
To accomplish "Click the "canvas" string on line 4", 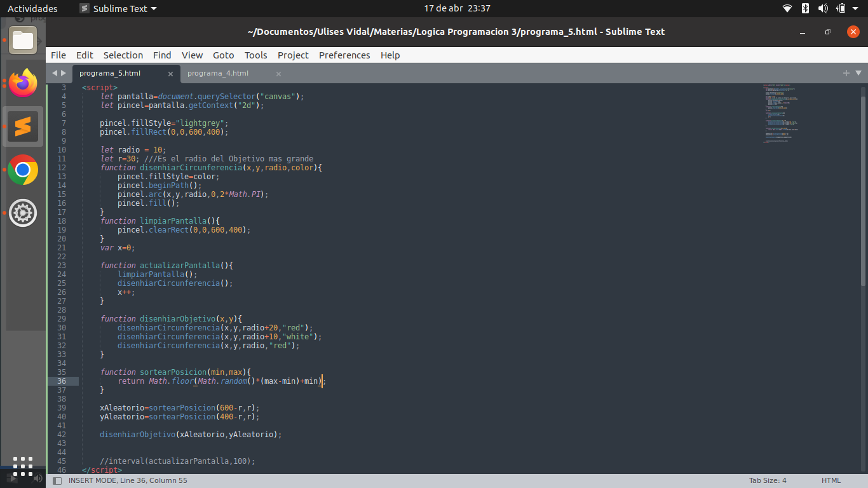I will coord(278,97).
